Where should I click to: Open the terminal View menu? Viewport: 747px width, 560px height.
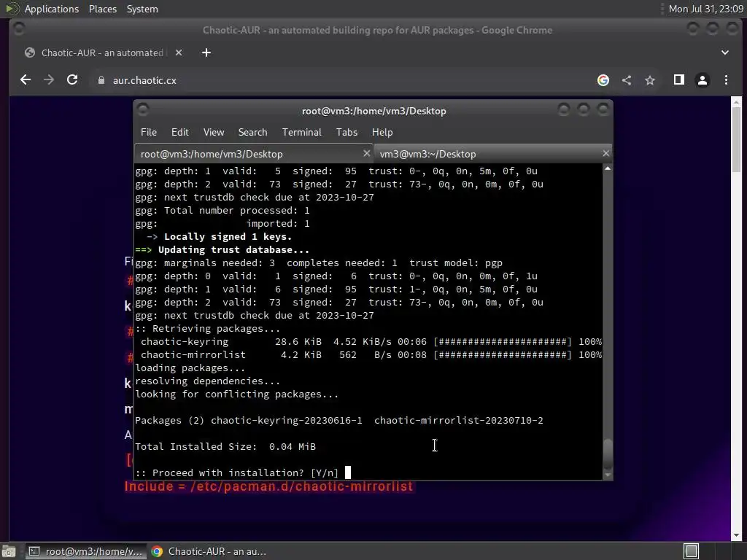214,132
